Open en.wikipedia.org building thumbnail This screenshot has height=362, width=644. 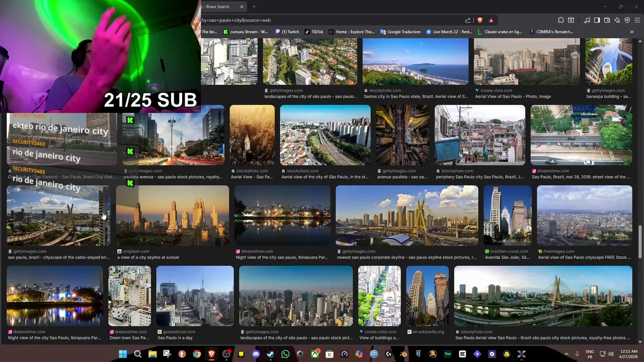pos(427,296)
